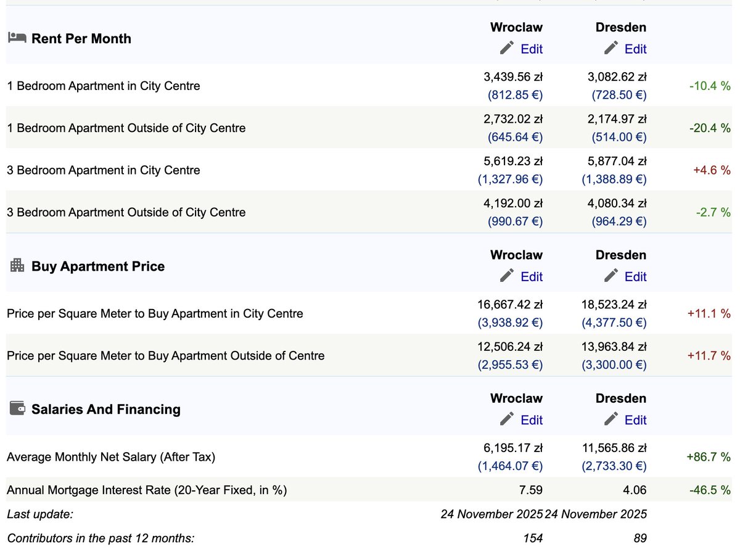Click the +86.7 % salary difference

pyautogui.click(x=709, y=458)
